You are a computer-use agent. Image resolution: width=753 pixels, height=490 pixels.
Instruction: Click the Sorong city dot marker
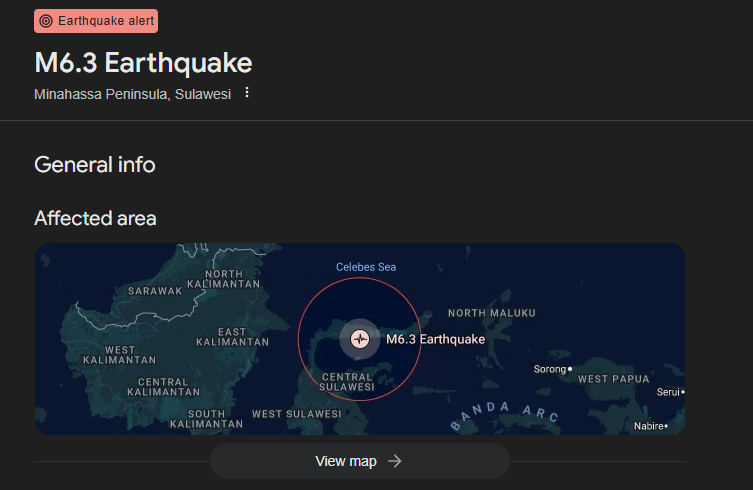pos(569,369)
